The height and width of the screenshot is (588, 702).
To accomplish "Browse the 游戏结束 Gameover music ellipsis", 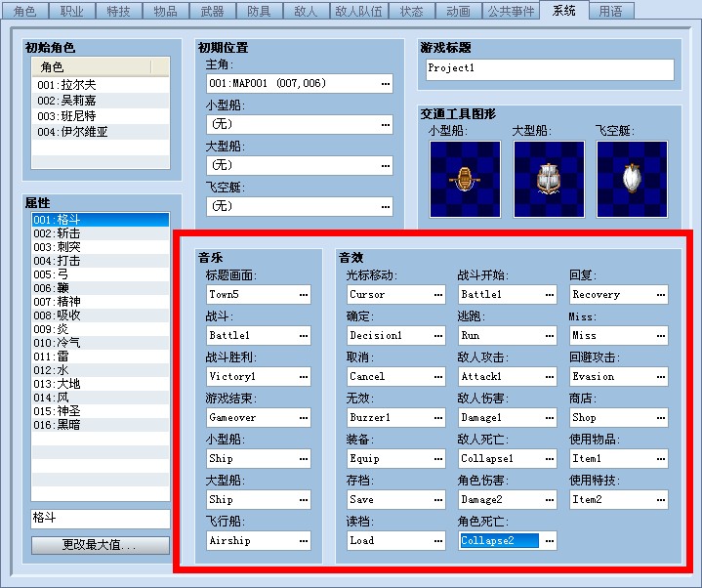I will [x=304, y=418].
